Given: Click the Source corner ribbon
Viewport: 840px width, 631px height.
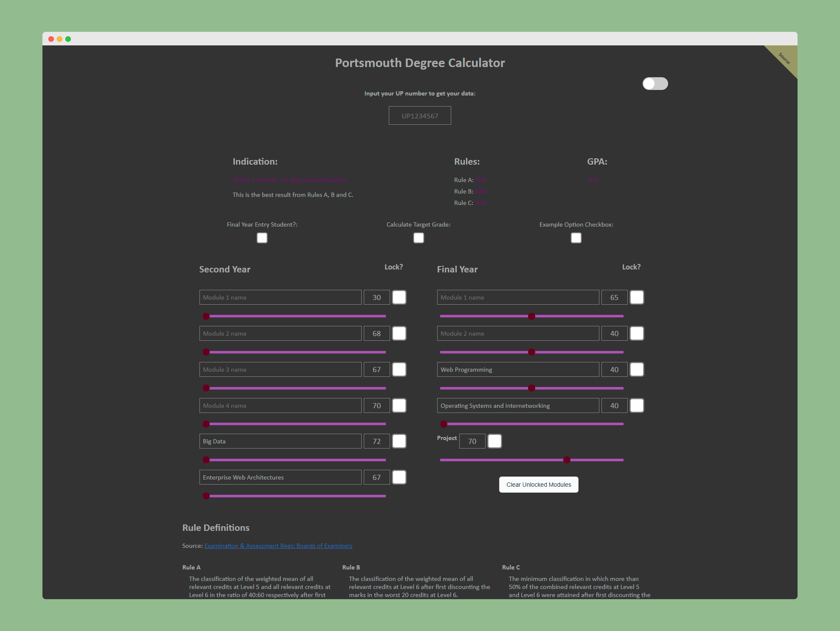Looking at the screenshot, I should click(x=784, y=58).
